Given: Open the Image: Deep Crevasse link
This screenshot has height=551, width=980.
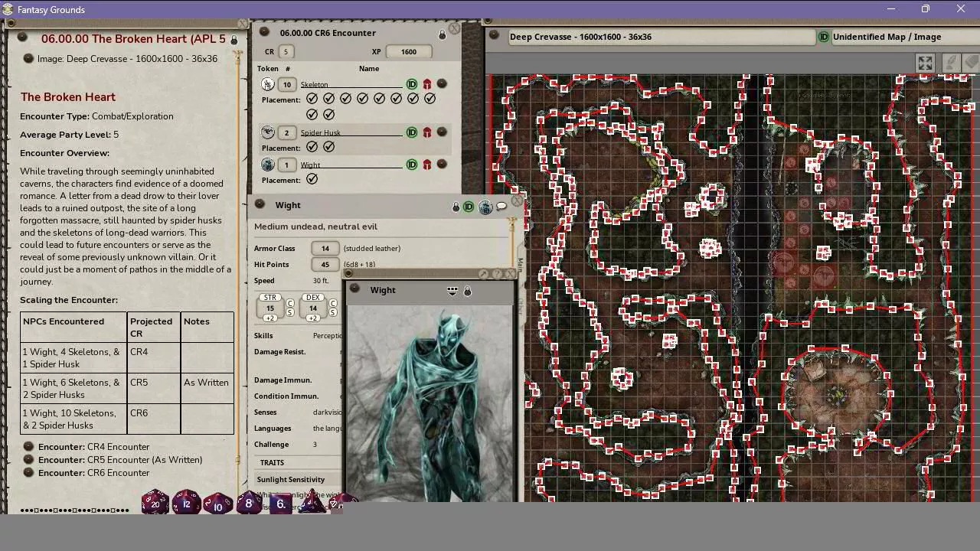Looking at the screenshot, I should [28, 59].
